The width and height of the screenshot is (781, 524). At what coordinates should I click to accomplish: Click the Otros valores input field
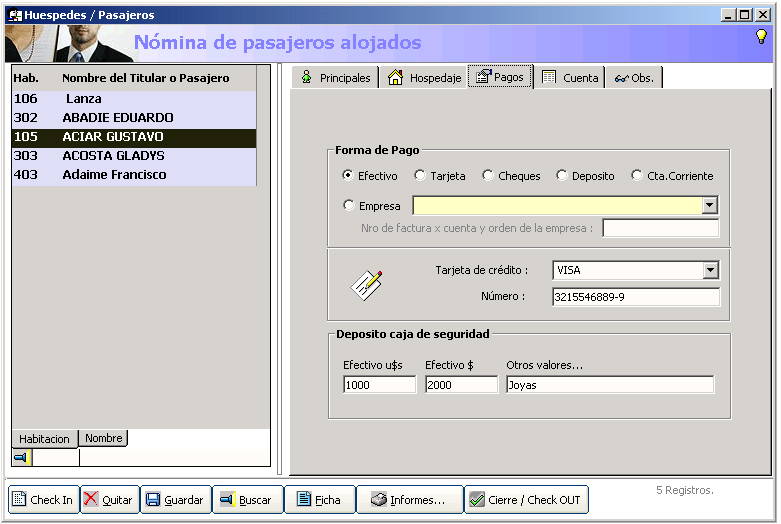610,385
